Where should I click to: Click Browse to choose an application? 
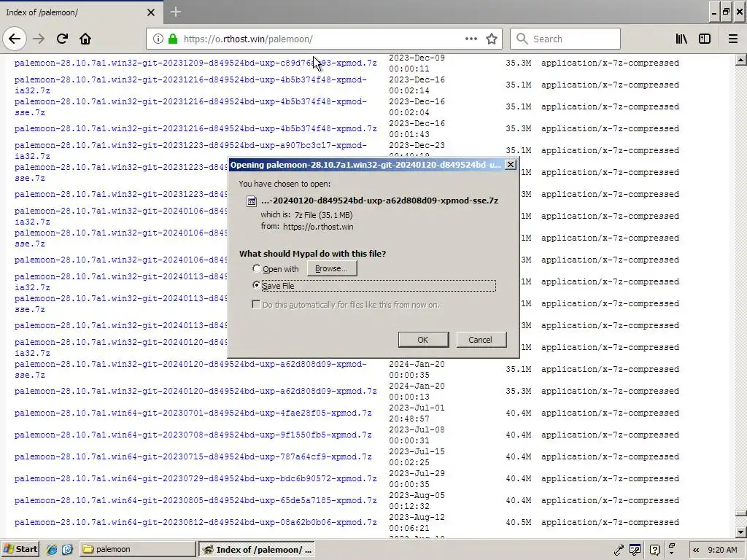click(332, 268)
